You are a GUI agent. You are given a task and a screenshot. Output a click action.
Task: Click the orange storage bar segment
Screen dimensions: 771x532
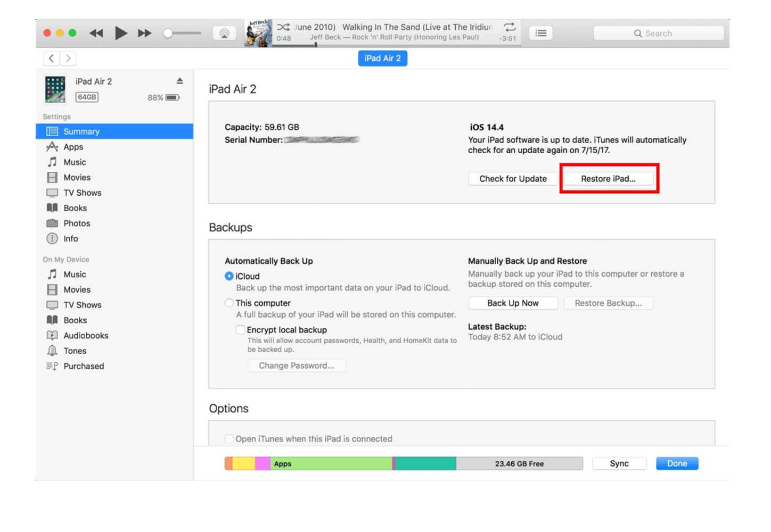228,463
